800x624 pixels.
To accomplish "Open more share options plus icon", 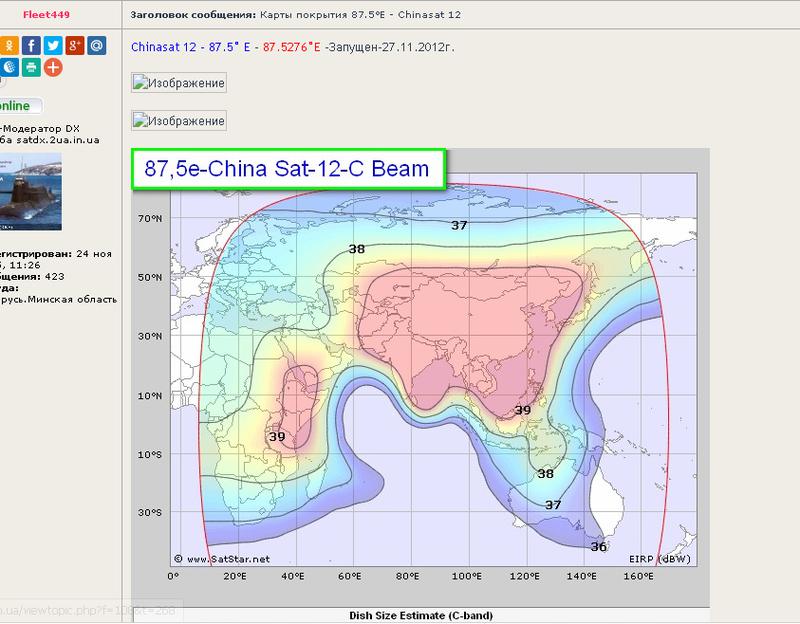I will coord(53,68).
